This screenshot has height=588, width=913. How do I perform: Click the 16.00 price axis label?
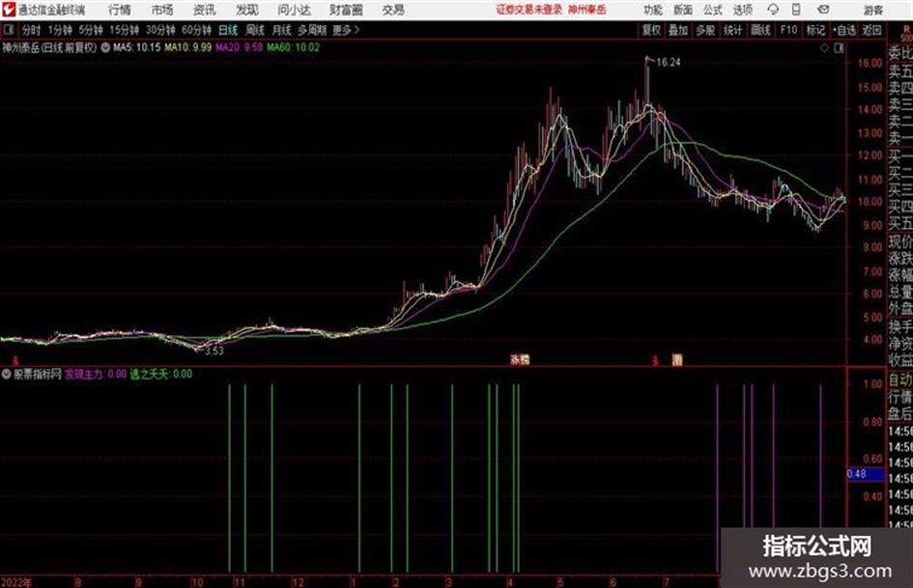[x=870, y=63]
